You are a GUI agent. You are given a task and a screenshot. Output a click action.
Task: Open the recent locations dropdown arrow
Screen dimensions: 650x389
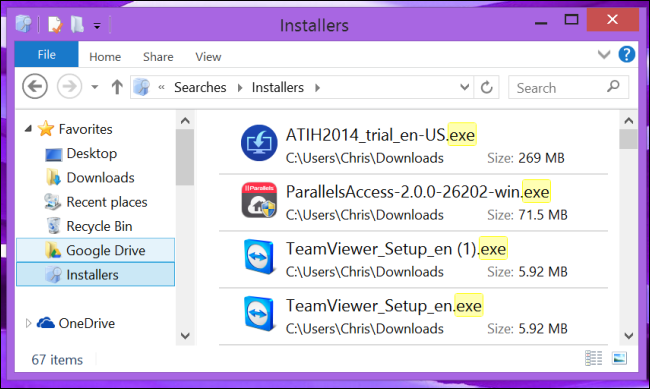pyautogui.click(x=95, y=87)
